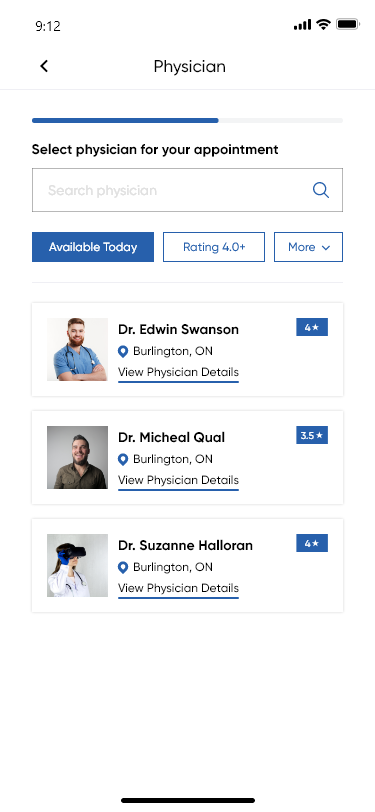The image size is (375, 812).
Task: Focus the Search physician input field
Action: (x=188, y=190)
